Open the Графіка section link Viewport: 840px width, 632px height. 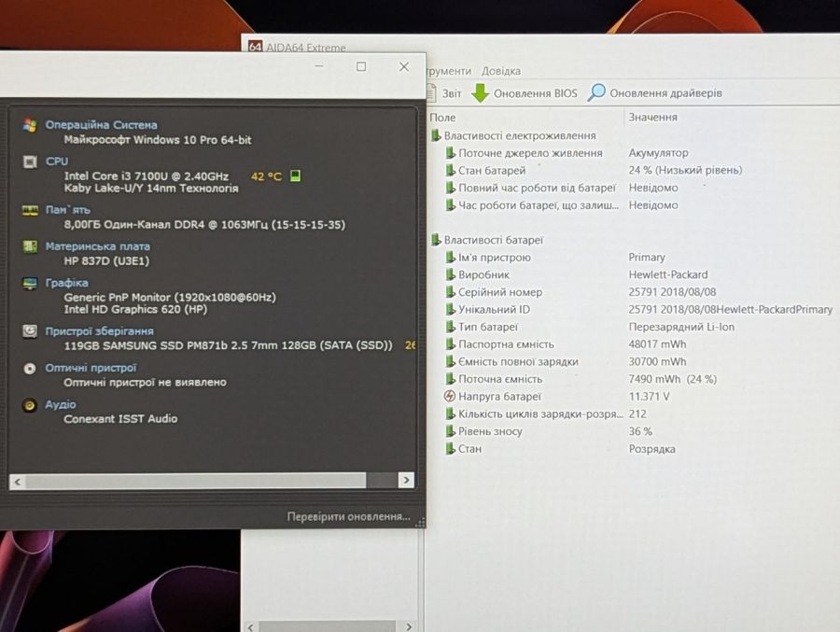point(67,283)
